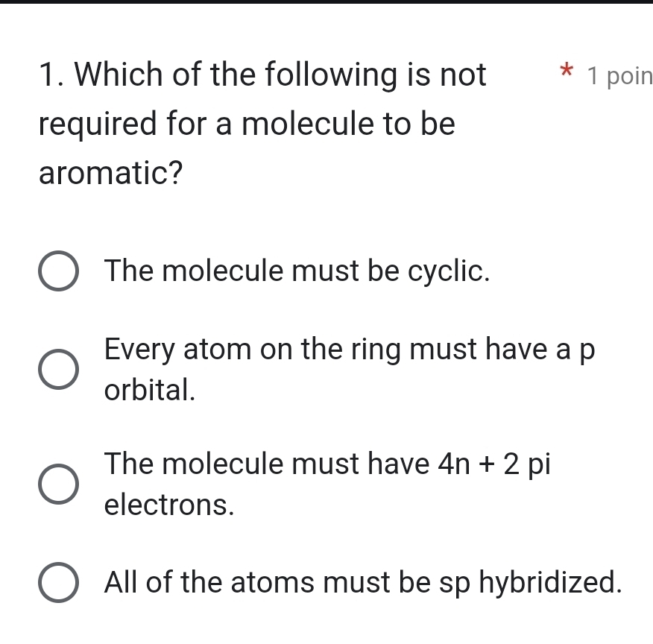This screenshot has width=653, height=644.
Task: Pick "All of the atoms must be sp hybridized."
Action: click(57, 582)
